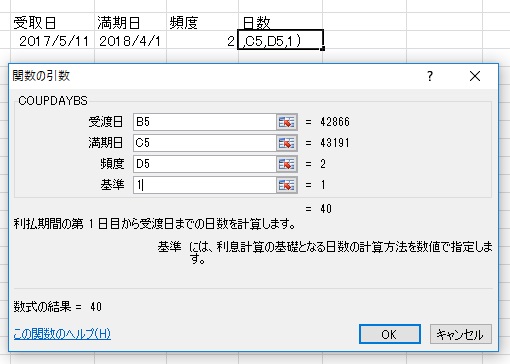
Task: Select the 日数 header cell
Action: coord(280,22)
